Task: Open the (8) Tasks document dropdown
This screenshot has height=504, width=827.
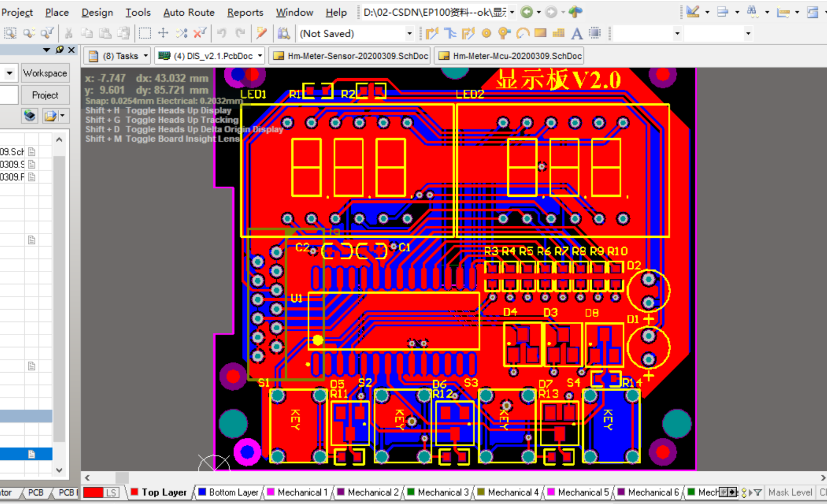Action: pos(146,56)
